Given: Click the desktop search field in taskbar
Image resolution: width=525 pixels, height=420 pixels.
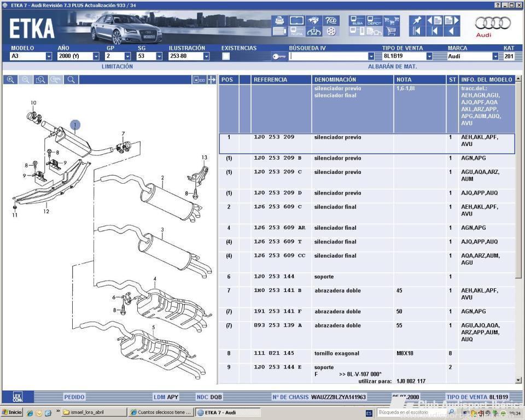Looking at the screenshot, I should tap(412, 412).
